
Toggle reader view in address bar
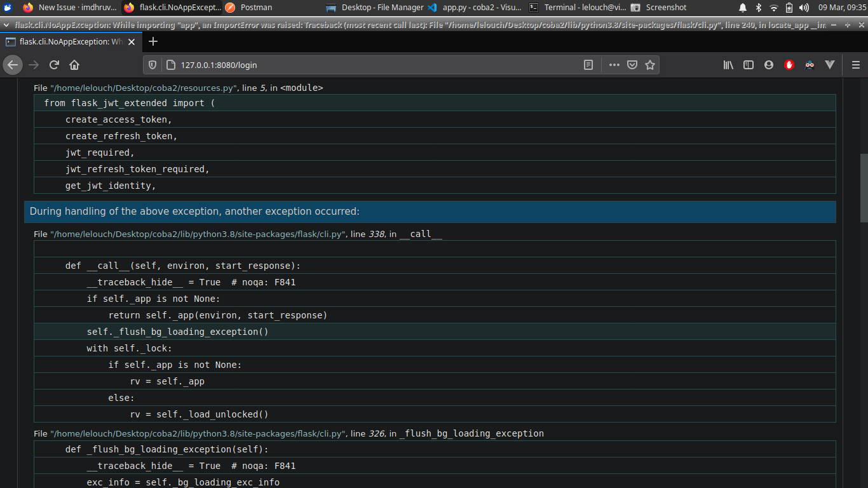point(588,65)
